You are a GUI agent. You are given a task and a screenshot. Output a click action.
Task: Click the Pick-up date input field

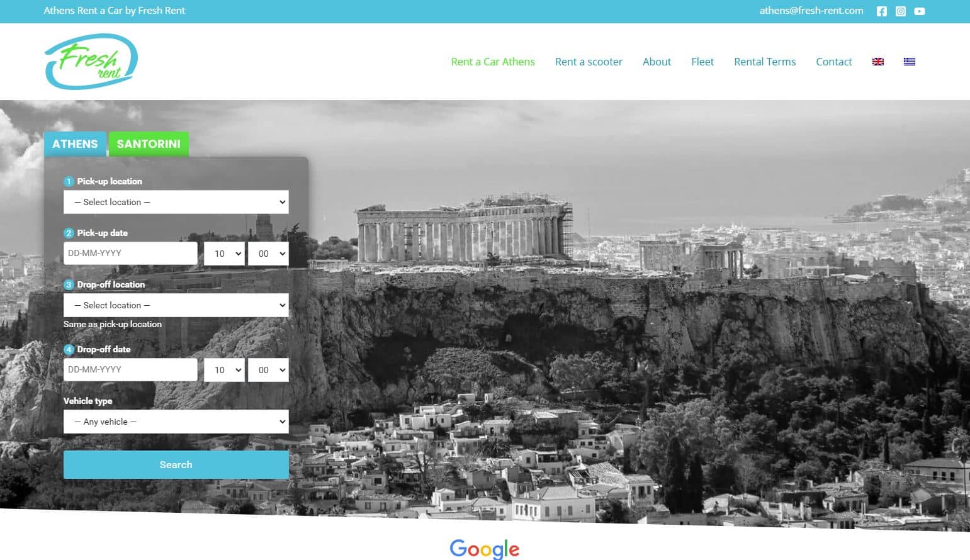130,254
